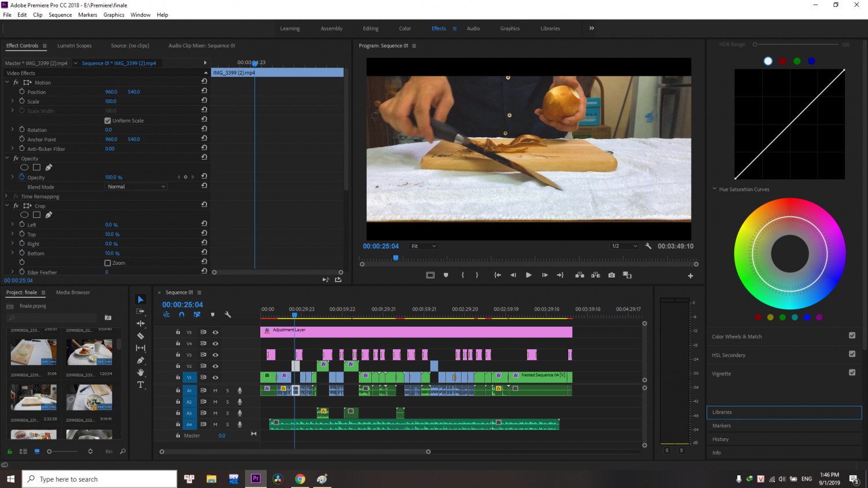The width and height of the screenshot is (868, 488).
Task: Create ellipse mask under Opacity effect
Action: tap(24, 168)
